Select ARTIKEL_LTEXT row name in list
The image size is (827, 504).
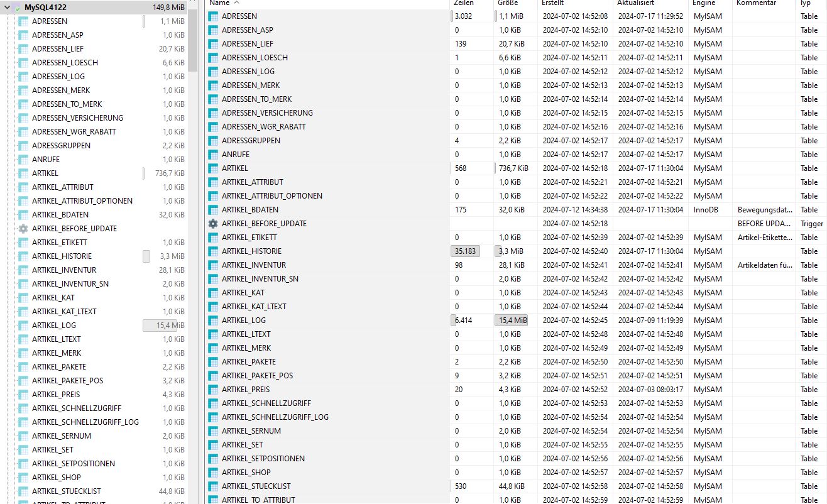point(246,334)
